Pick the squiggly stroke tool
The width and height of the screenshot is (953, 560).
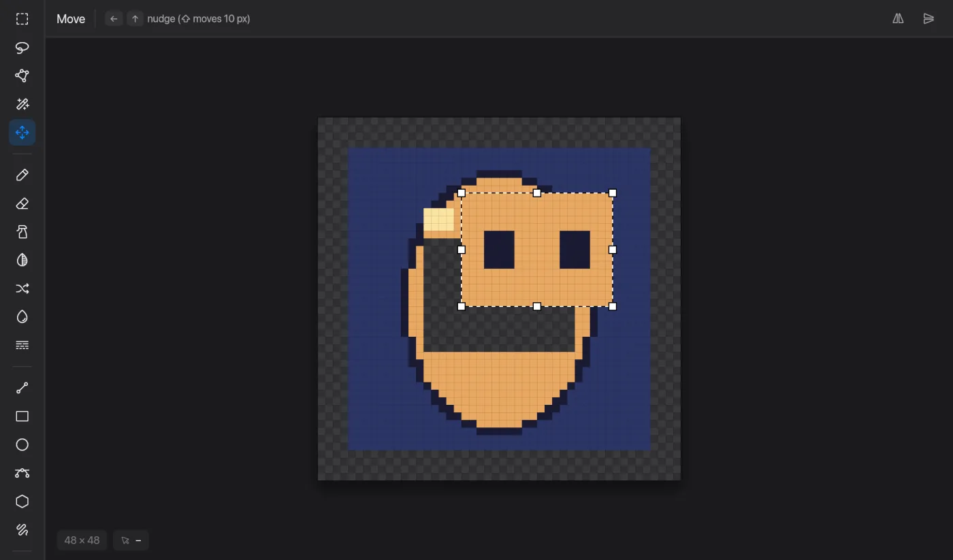coord(22,530)
